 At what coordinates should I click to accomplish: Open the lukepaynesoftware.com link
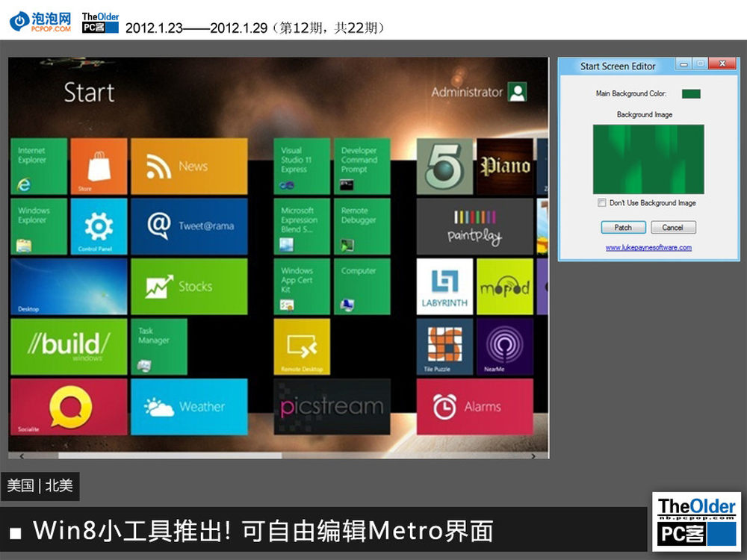point(648,248)
